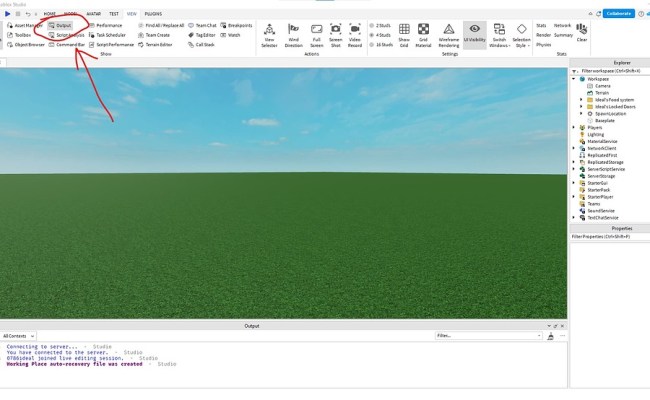This screenshot has width=650, height=400.
Task: Expand the ReplicatedStorage node
Action: click(574, 162)
